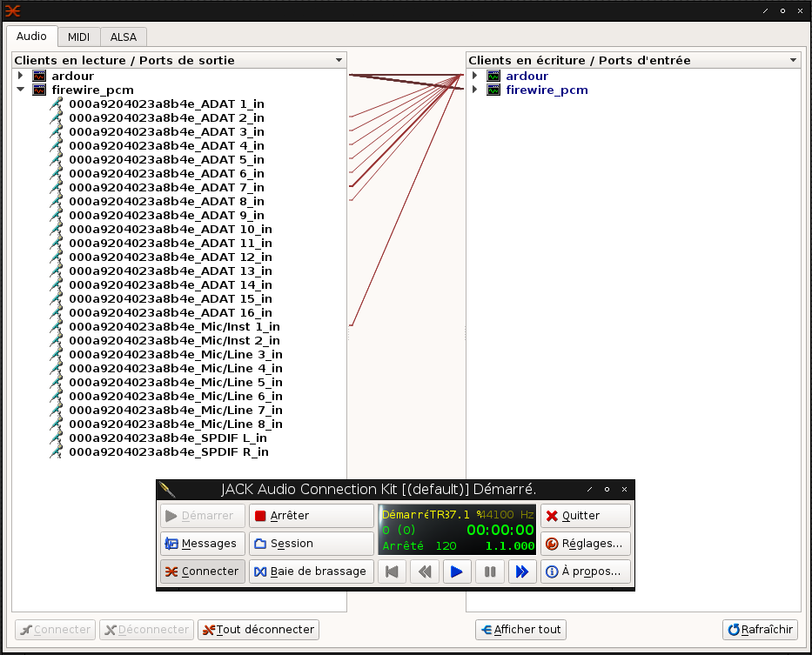
Task: Click the qjackctl icon in the title bar
Action: click(x=13, y=10)
